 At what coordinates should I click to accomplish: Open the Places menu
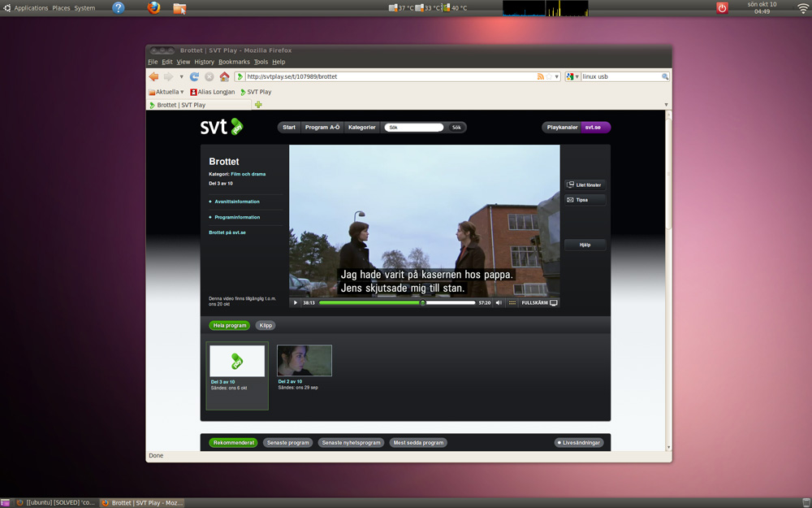pos(61,8)
